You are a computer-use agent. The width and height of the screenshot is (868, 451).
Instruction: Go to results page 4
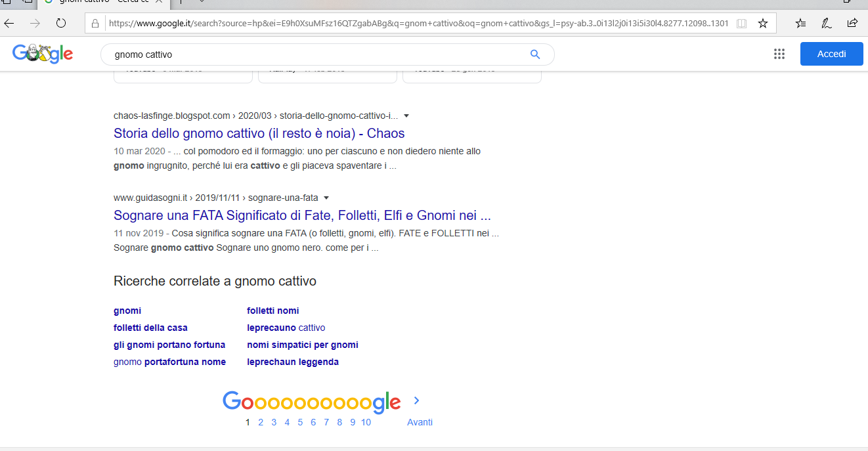(287, 422)
